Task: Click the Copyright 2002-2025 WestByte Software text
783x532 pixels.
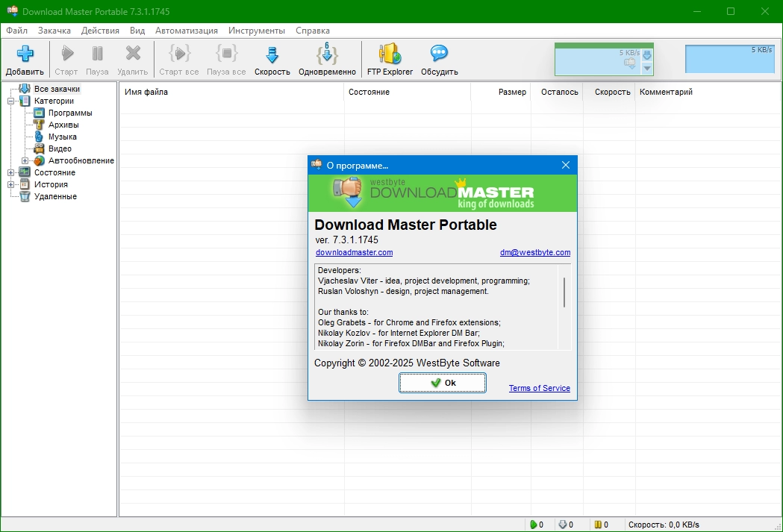Action: click(407, 363)
